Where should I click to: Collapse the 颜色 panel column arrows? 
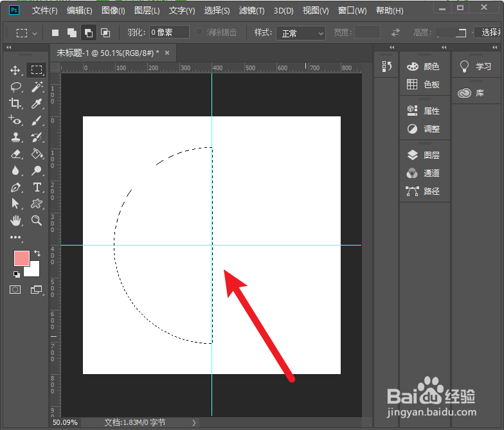[444, 48]
